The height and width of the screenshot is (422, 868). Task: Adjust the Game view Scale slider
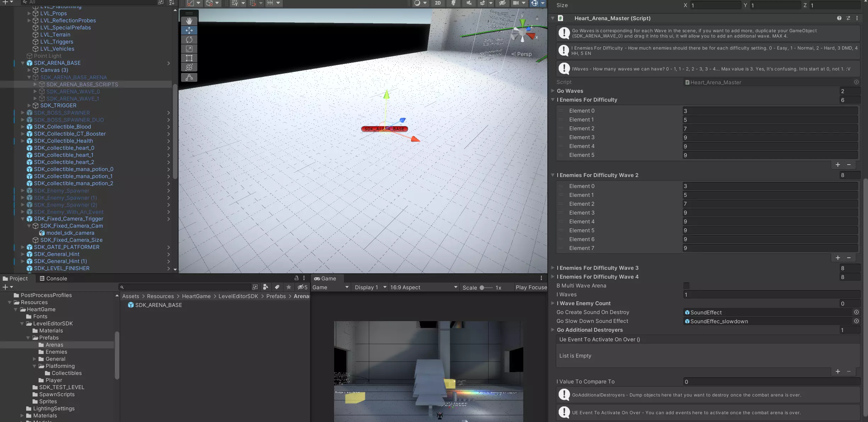click(483, 288)
